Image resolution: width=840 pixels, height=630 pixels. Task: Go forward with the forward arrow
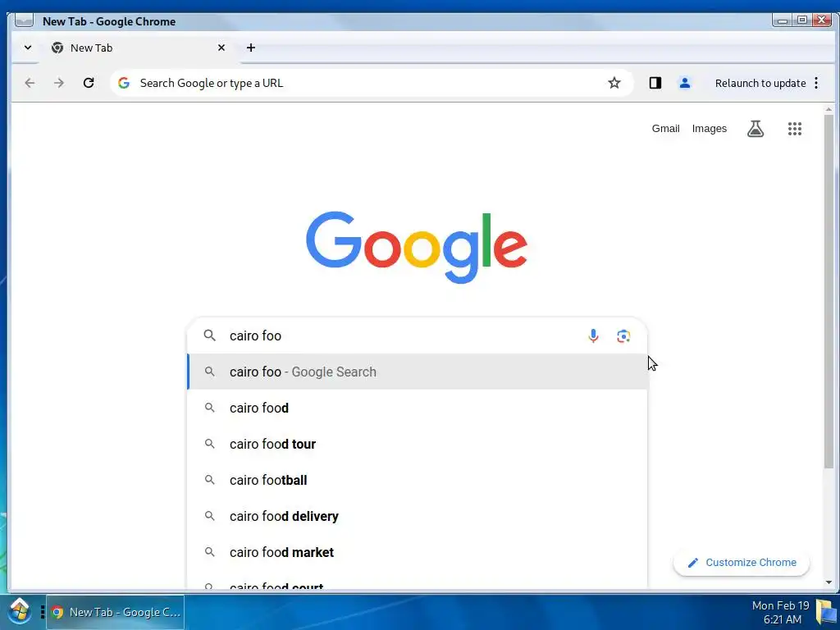[59, 83]
